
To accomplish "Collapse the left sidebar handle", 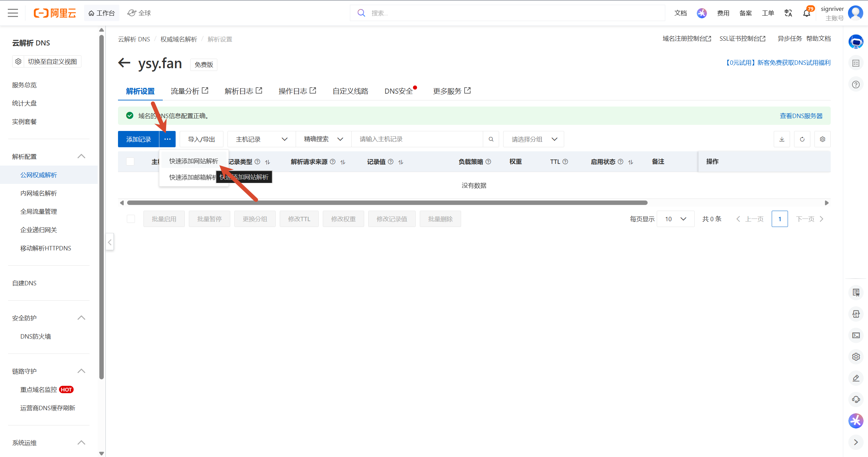I will [110, 242].
